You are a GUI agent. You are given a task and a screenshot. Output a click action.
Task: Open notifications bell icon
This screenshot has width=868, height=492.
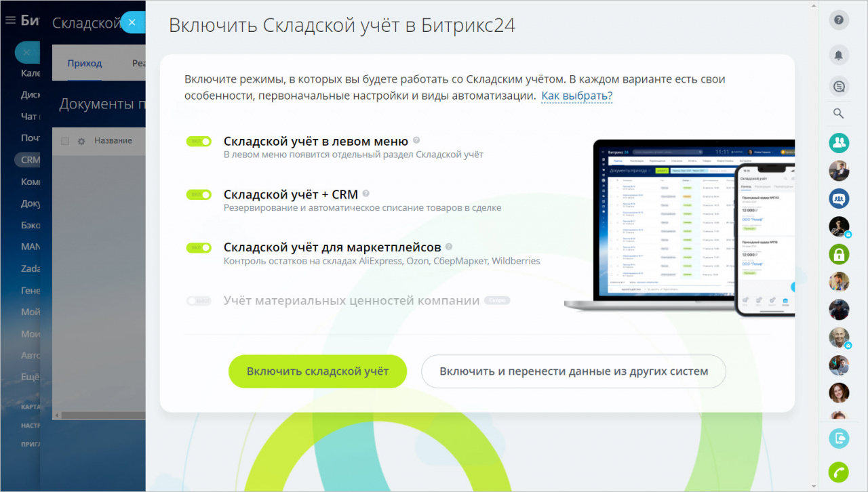839,56
